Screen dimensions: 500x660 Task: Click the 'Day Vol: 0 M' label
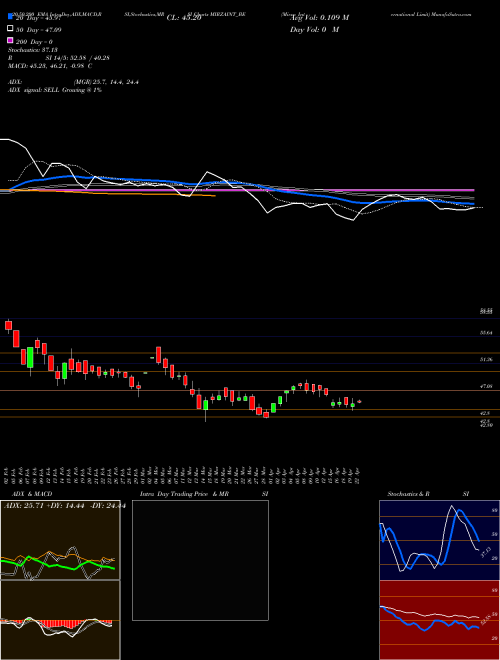tap(314, 30)
